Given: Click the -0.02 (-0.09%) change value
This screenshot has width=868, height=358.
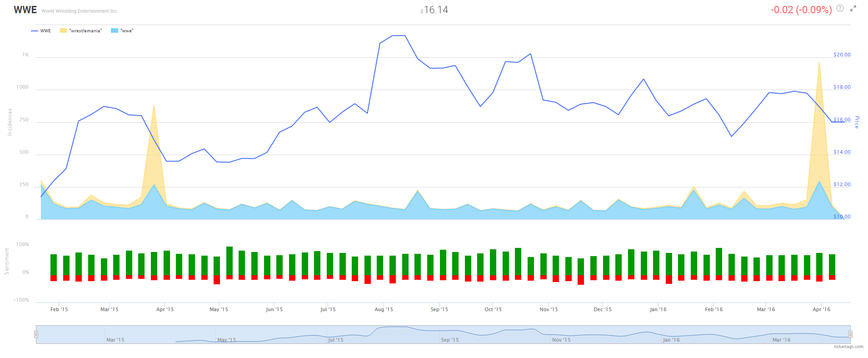Looking at the screenshot, I should [x=801, y=10].
